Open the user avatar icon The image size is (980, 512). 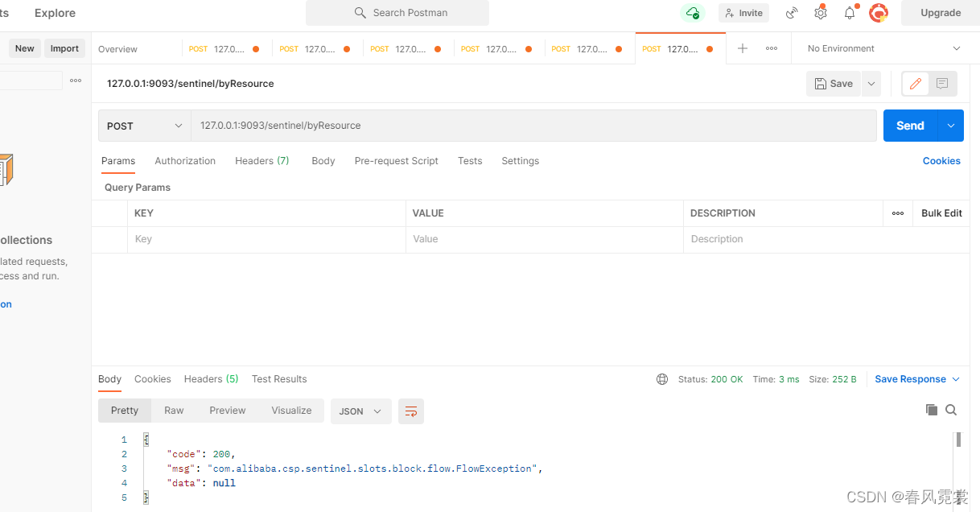pos(879,13)
